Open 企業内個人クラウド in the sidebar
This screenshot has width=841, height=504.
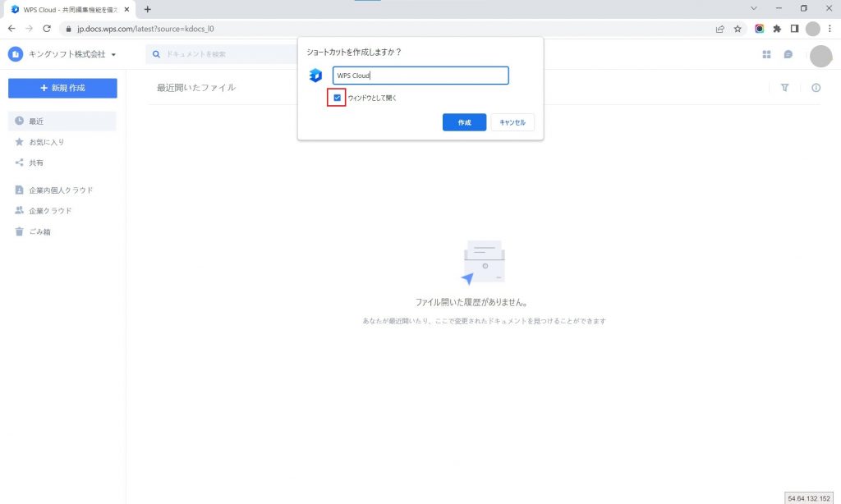[62, 190]
